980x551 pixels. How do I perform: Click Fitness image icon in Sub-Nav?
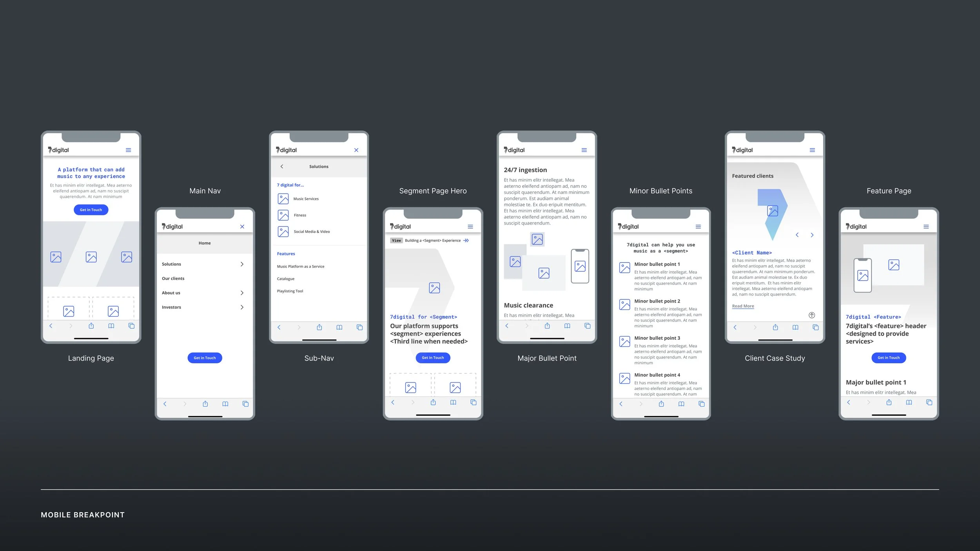coord(283,215)
